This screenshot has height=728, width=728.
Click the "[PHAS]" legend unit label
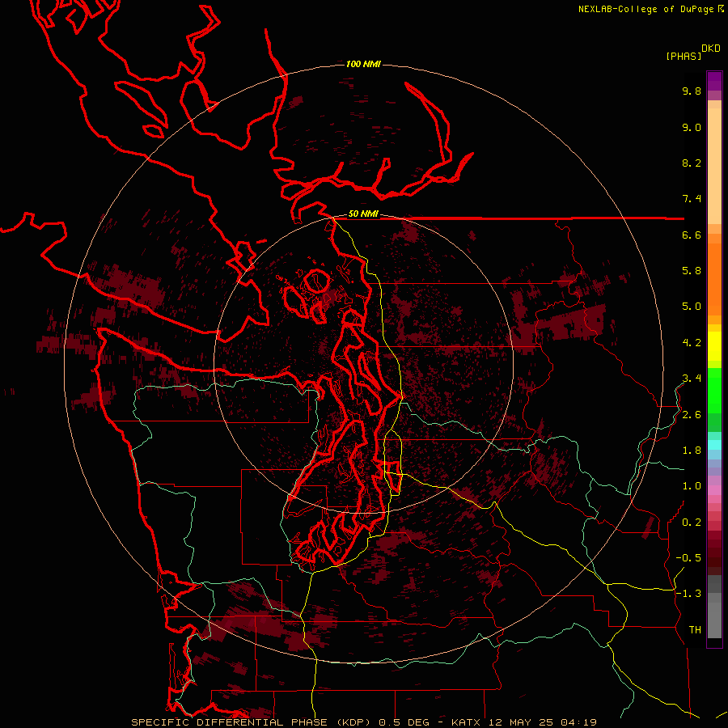coord(684,56)
